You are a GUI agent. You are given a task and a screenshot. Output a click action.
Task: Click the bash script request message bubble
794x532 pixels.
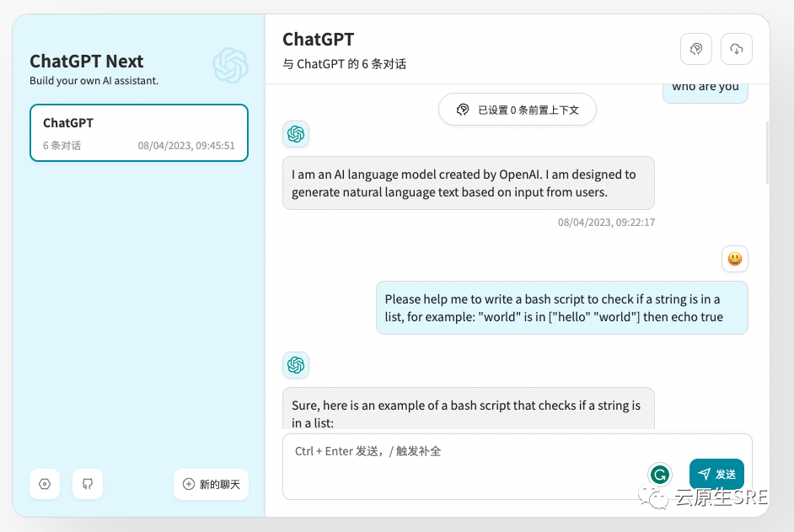[x=562, y=308]
